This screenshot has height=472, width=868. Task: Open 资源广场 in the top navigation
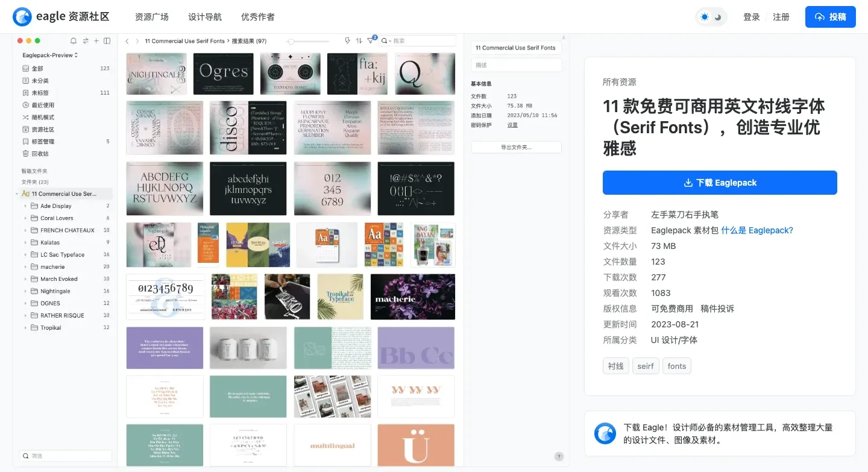point(152,17)
